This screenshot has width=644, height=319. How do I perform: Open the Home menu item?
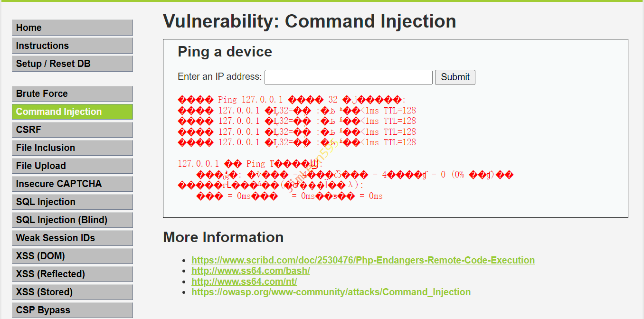tap(72, 28)
